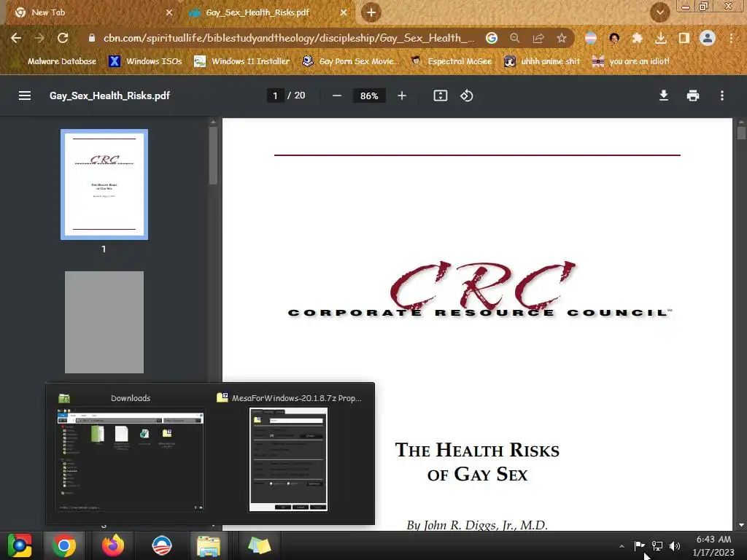Select the gray page 2 thumbnail

point(104,322)
